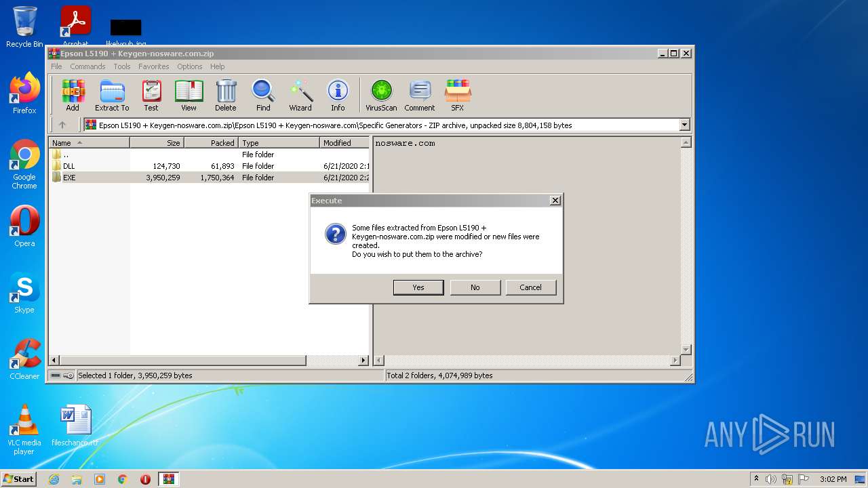868x488 pixels.
Task: Launch VLC media player shortcut
Action: (x=24, y=430)
